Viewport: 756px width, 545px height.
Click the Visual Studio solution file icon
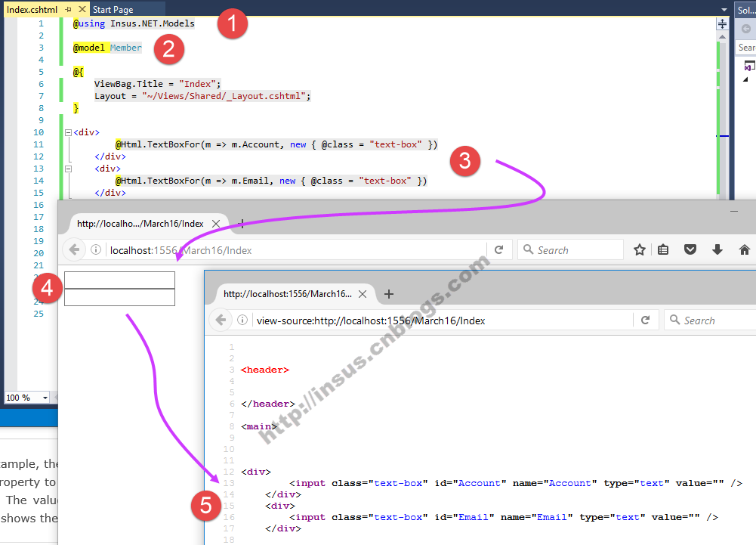[x=749, y=66]
